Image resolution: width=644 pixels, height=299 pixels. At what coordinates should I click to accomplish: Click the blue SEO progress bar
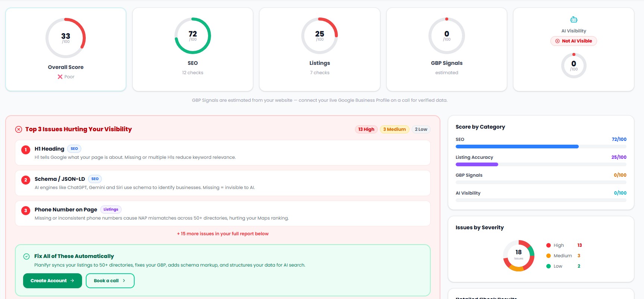[517, 147]
